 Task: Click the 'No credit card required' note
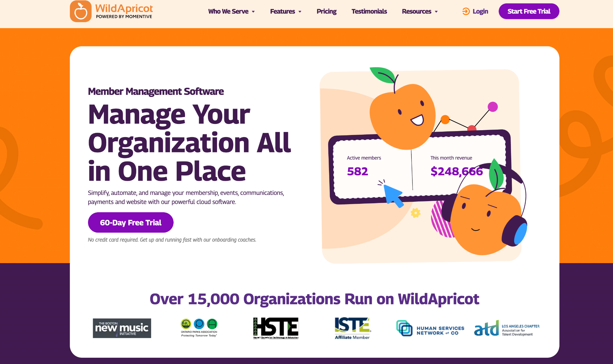click(172, 240)
